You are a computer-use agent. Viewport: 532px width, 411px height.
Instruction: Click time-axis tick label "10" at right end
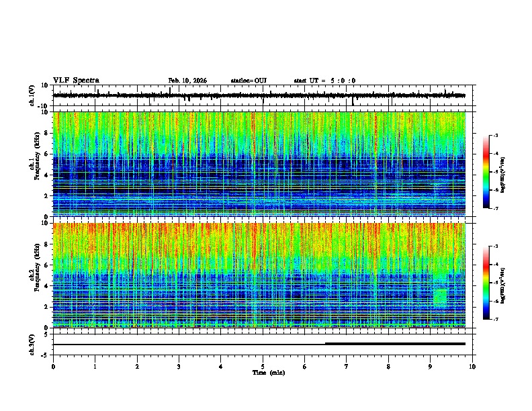(472, 367)
